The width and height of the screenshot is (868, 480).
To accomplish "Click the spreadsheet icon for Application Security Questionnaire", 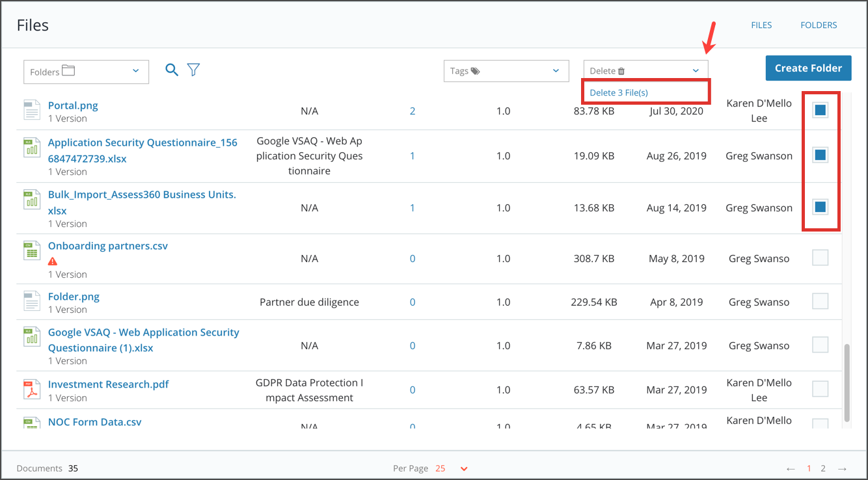I will [32, 147].
